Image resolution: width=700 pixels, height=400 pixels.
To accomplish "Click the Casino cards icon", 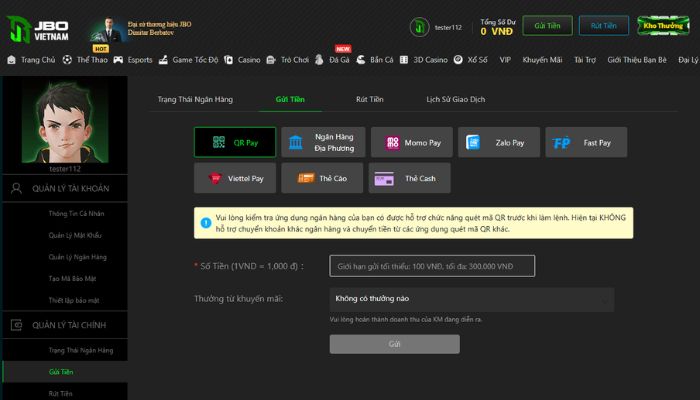I will click(228, 60).
